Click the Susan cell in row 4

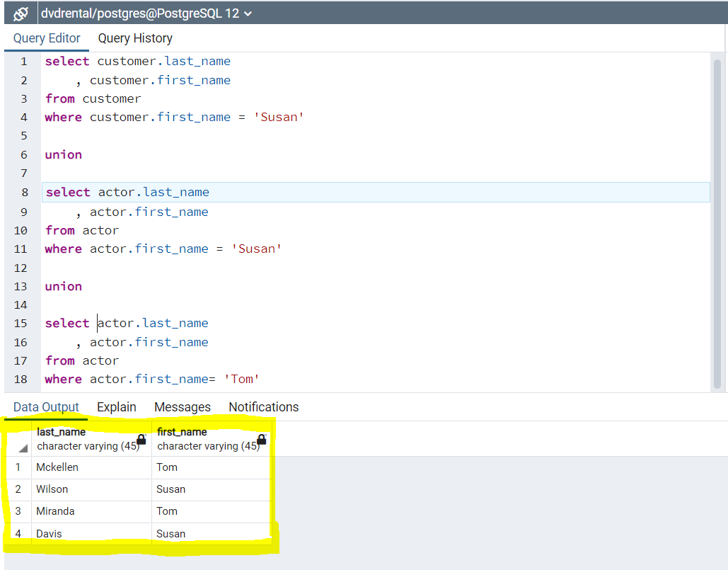(212, 534)
